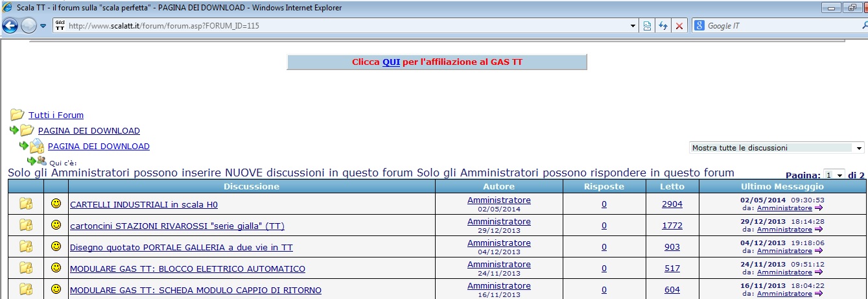This screenshot has height=299, width=868.
Task: Jump to last message arrow dated 04/12/2013
Action: click(x=818, y=251)
